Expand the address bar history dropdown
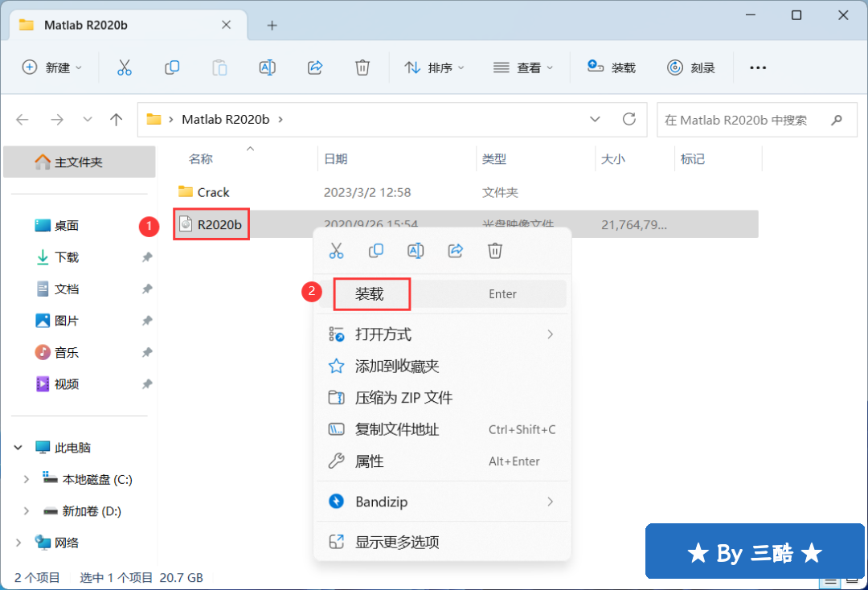Screen dimensions: 868x590 (x=595, y=119)
